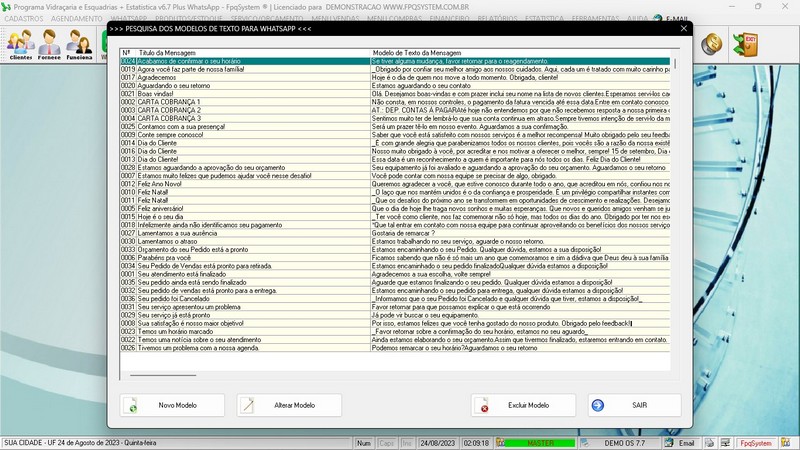Click the 'Nº' column header

pyautogui.click(x=126, y=53)
